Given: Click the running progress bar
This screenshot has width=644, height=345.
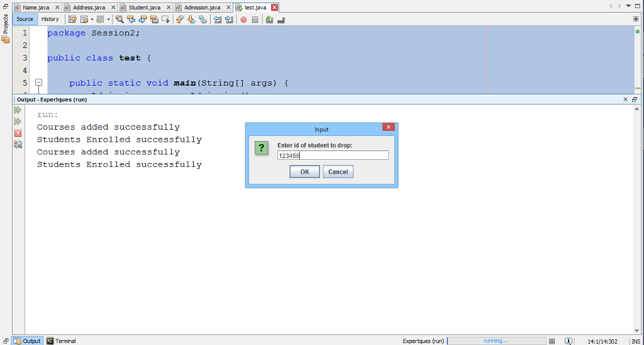Looking at the screenshot, I should pyautogui.click(x=496, y=341).
